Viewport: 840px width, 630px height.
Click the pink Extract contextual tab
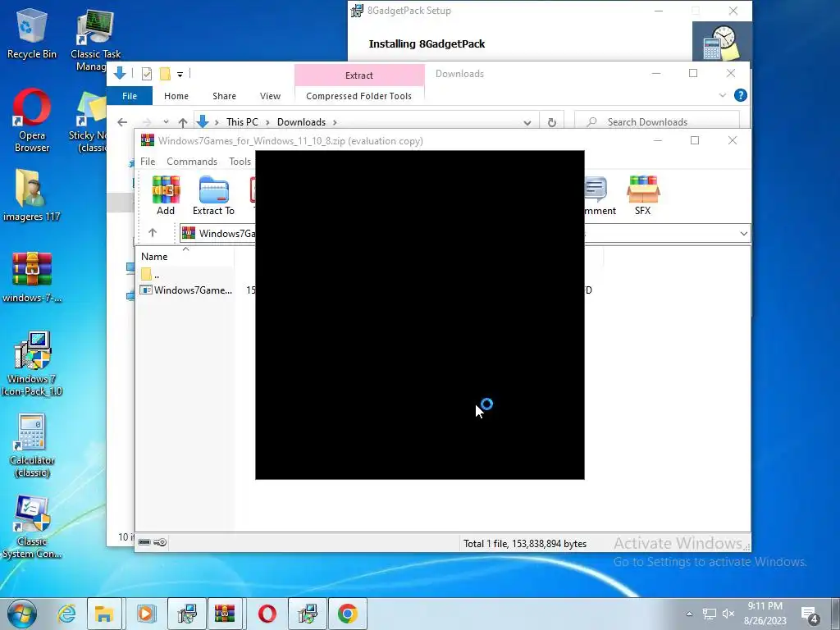(x=359, y=75)
